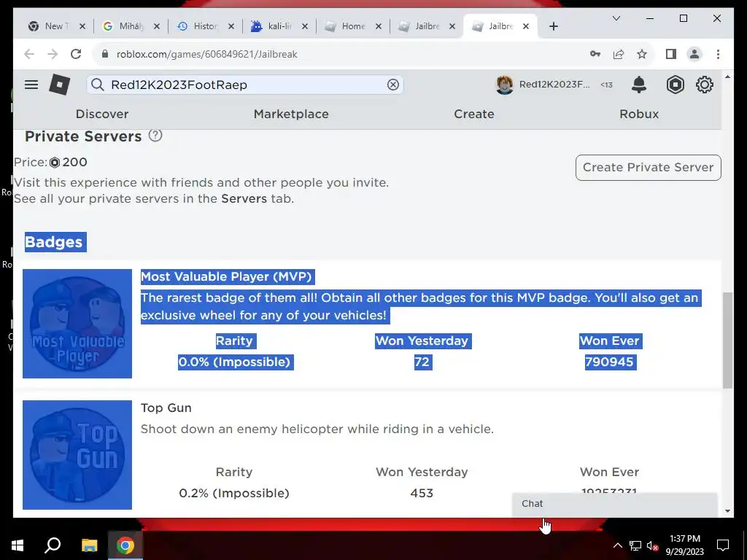Click Most Valuable Player (MVP) badge title
Viewport: 747px width, 560px height.
tap(226, 276)
